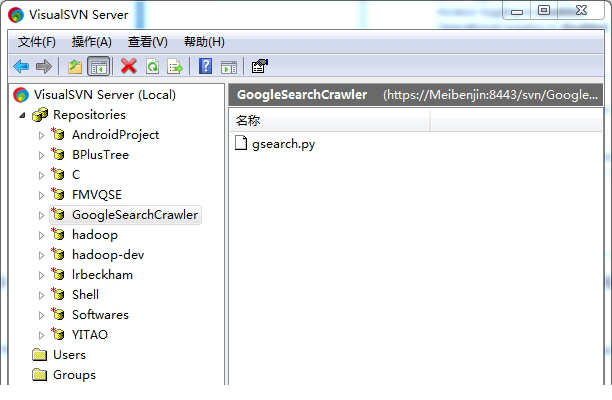
Task: Click the Properties toolbar icon
Action: (x=260, y=66)
